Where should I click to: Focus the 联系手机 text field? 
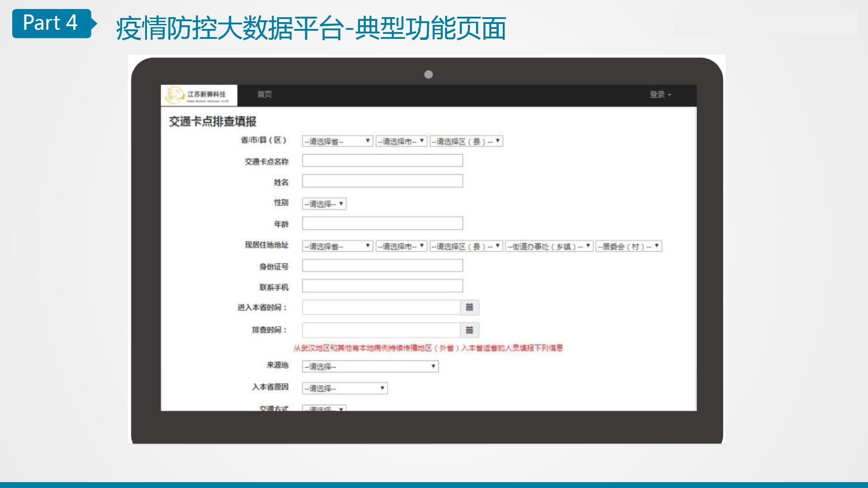coord(382,286)
